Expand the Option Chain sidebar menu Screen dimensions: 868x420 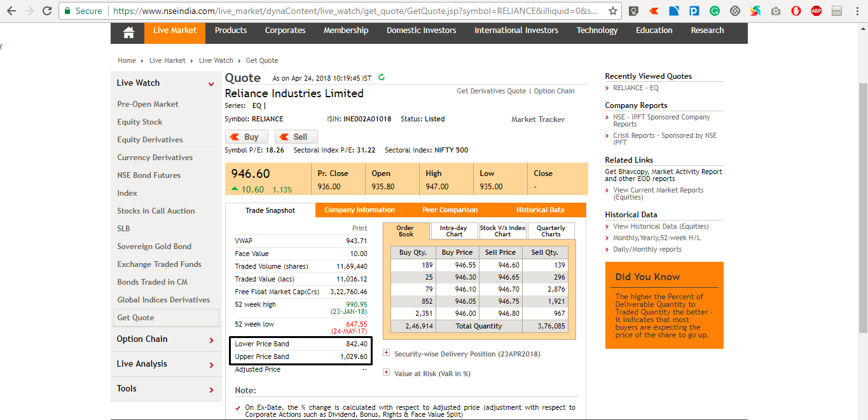tap(211, 340)
